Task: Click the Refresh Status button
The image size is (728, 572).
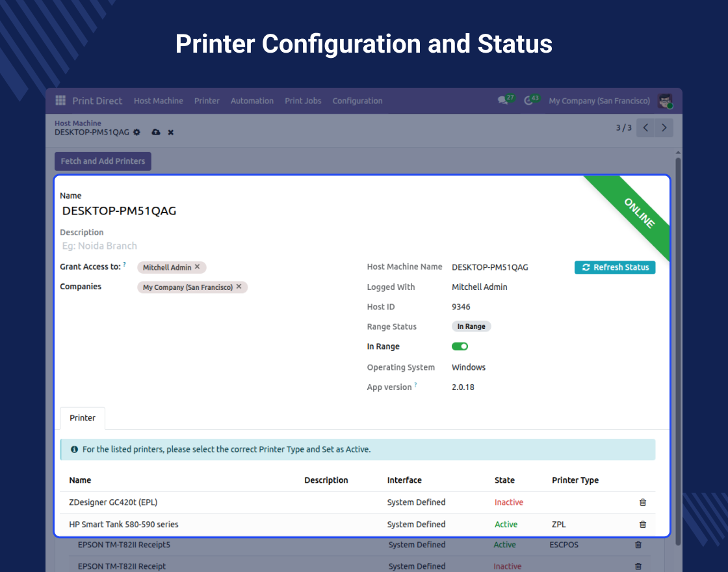Action: click(x=614, y=267)
